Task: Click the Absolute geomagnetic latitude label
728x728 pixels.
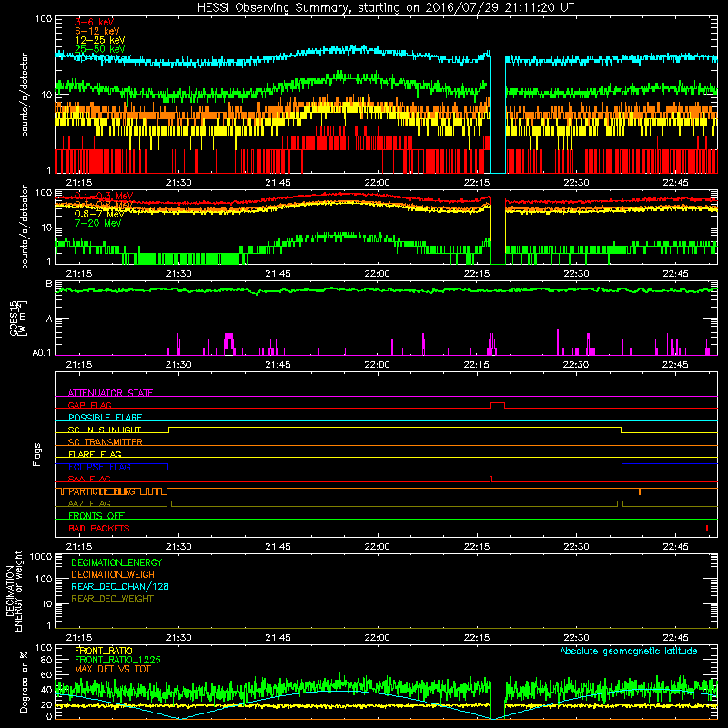Action: point(629,651)
